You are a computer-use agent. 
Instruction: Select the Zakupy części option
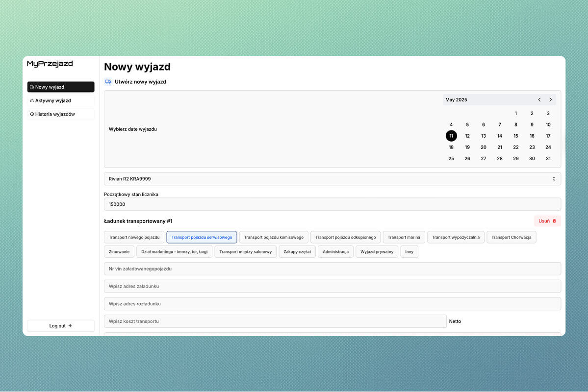[297, 251]
